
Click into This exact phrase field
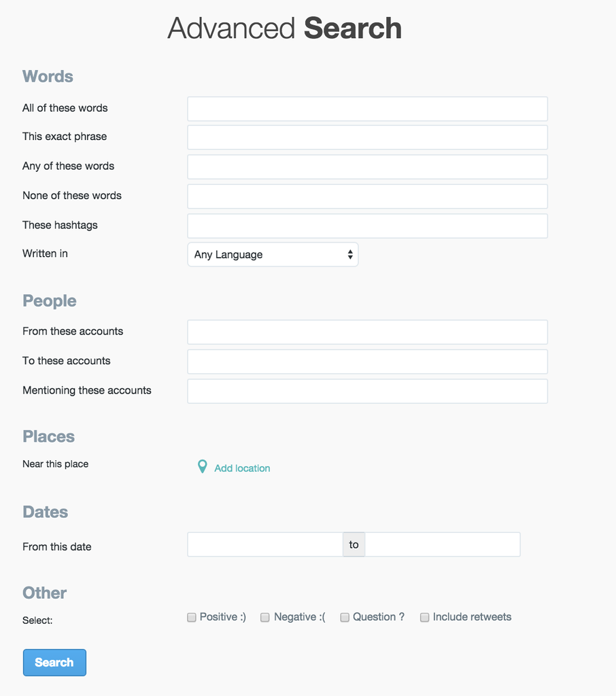[x=367, y=137]
